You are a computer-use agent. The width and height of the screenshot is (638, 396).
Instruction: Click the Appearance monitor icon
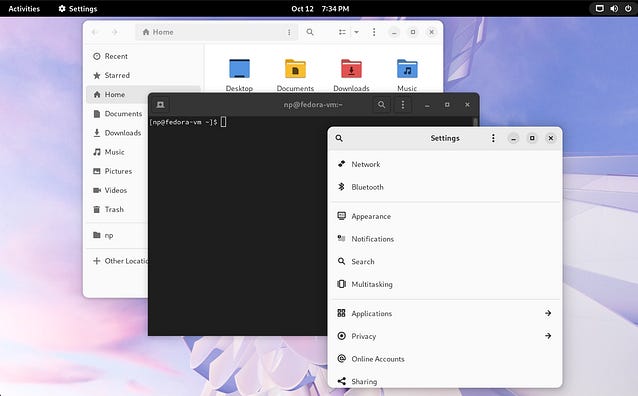pos(341,216)
